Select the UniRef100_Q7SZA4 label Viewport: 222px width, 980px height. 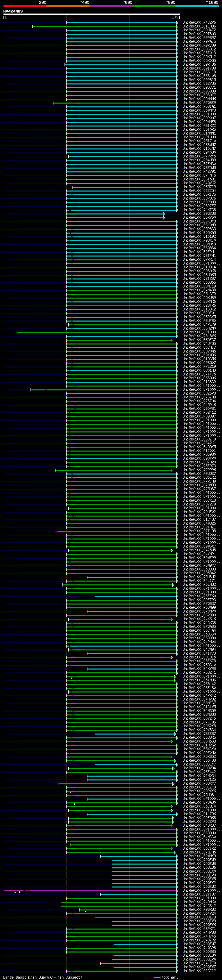click(199, 401)
